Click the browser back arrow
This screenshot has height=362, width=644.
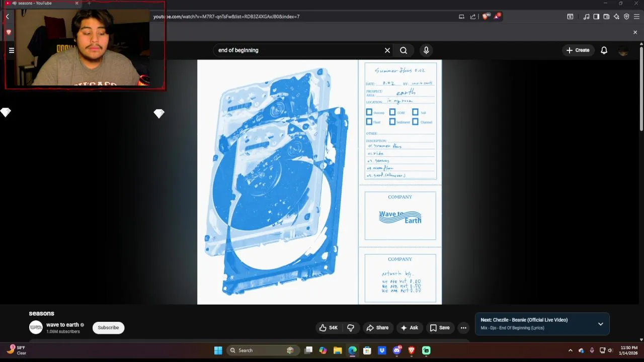click(x=8, y=17)
